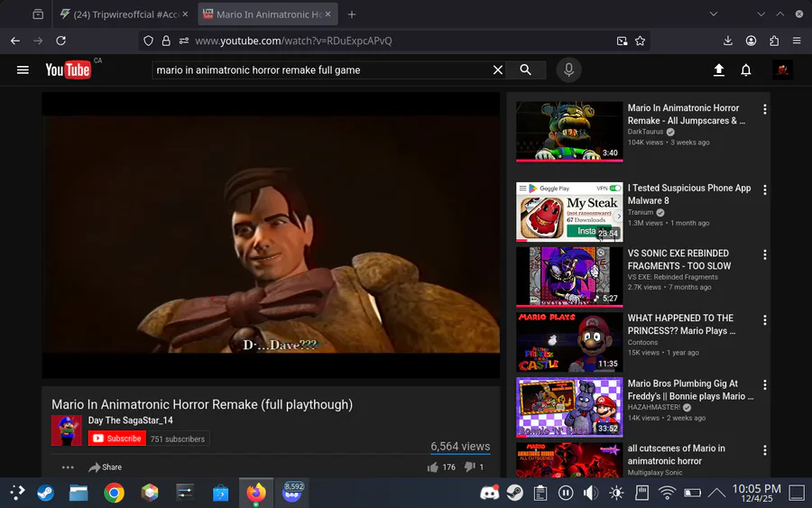Open the title Mario Bros Plumbing Gig At Freddy's
The image size is (812, 508).
pos(690,390)
